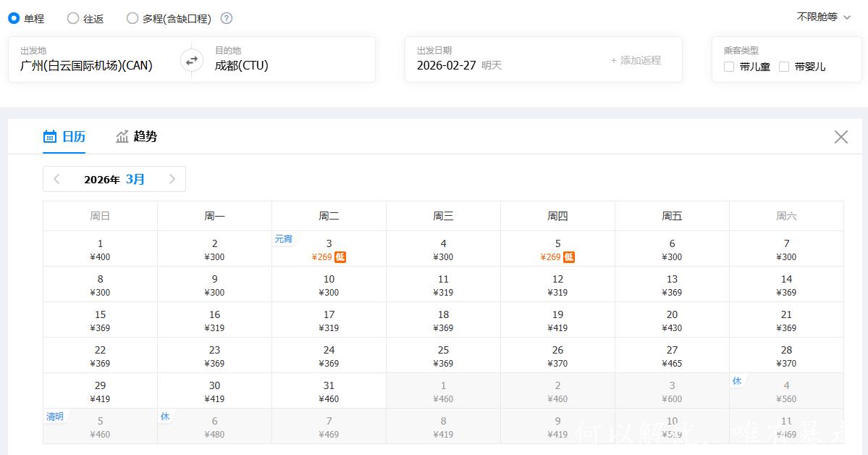Screen dimensions: 868x455
Task: Click the multi-trip help question icon
Action: click(227, 18)
